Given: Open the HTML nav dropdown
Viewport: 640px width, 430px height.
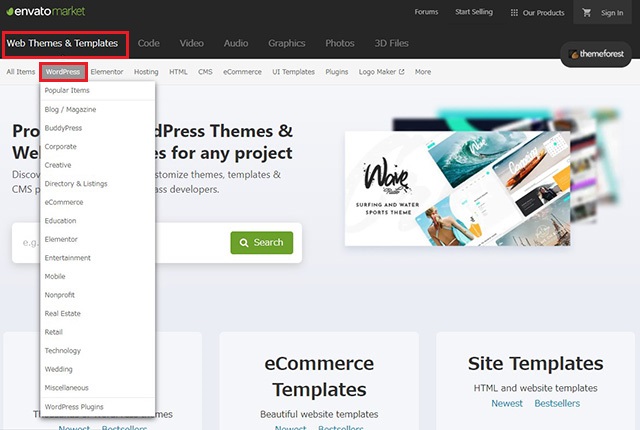Looking at the screenshot, I should click(x=178, y=72).
